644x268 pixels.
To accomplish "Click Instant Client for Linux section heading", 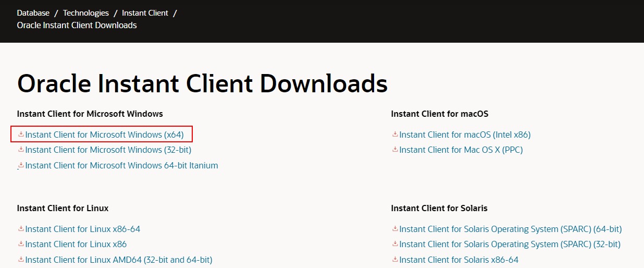I will pos(63,208).
